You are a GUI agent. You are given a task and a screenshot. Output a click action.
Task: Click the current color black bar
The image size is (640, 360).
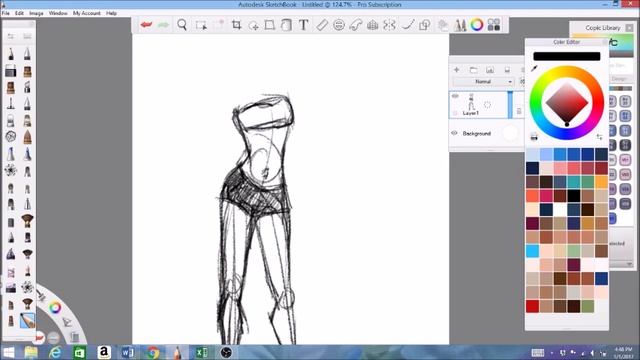(567, 56)
